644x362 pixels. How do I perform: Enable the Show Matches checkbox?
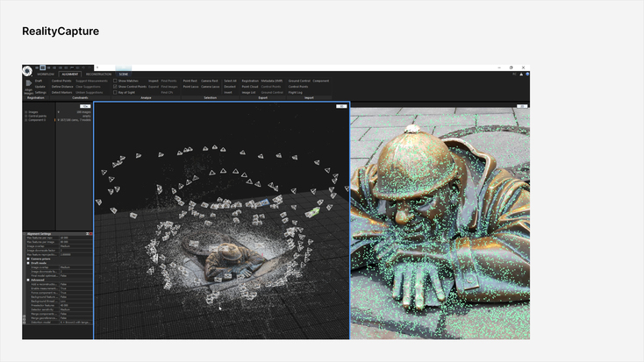(x=115, y=81)
